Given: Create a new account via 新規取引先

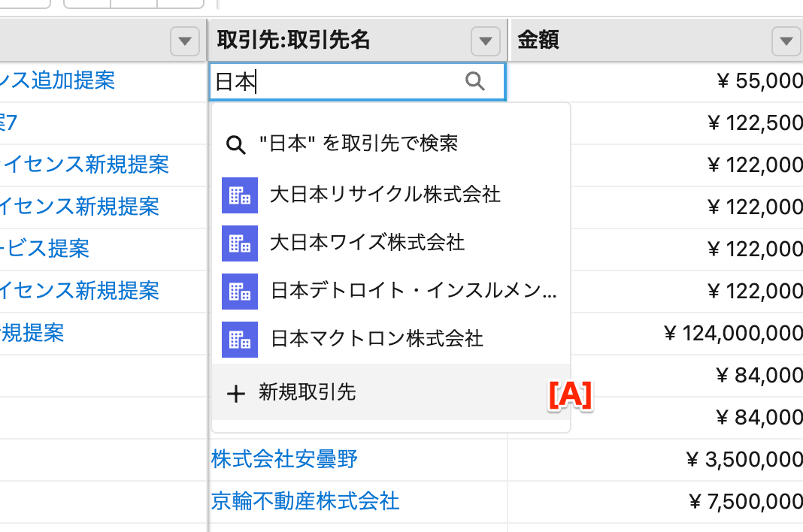Looking at the screenshot, I should (308, 392).
